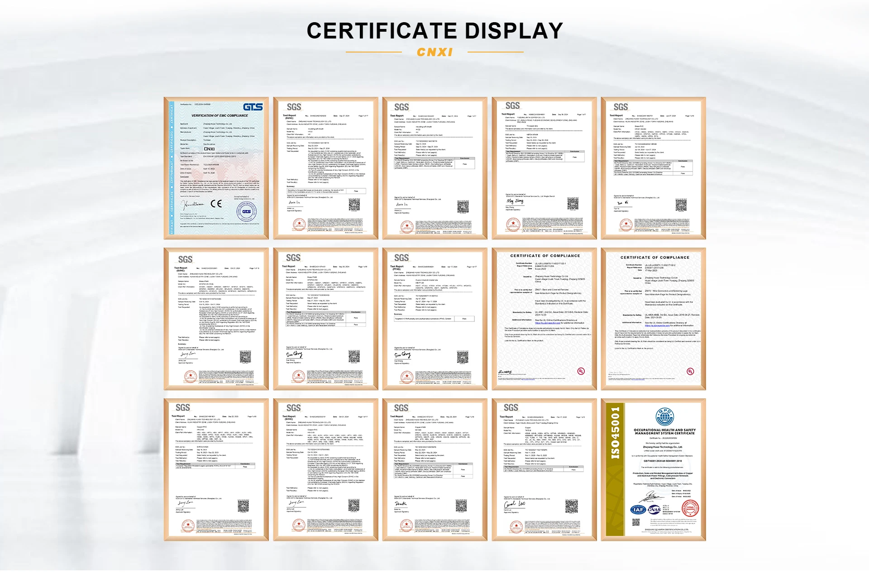Click SGS logo on the Jun 07, 2024 report
Viewport: 869px width, 588px height.
coord(621,107)
